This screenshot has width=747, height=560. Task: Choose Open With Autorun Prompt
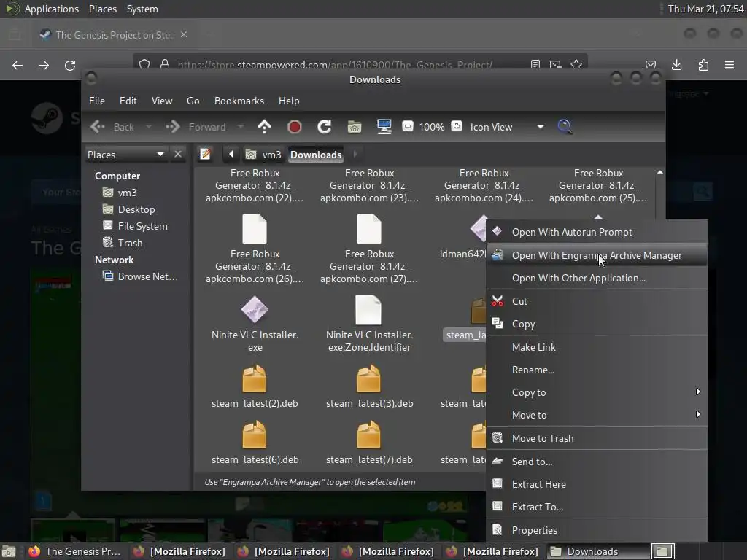click(x=597, y=232)
